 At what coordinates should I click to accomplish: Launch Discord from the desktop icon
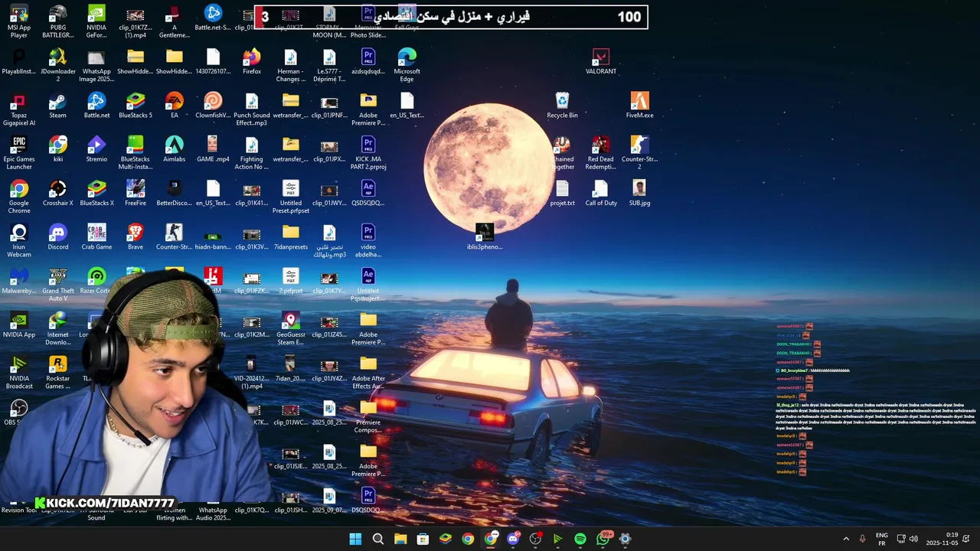click(57, 236)
